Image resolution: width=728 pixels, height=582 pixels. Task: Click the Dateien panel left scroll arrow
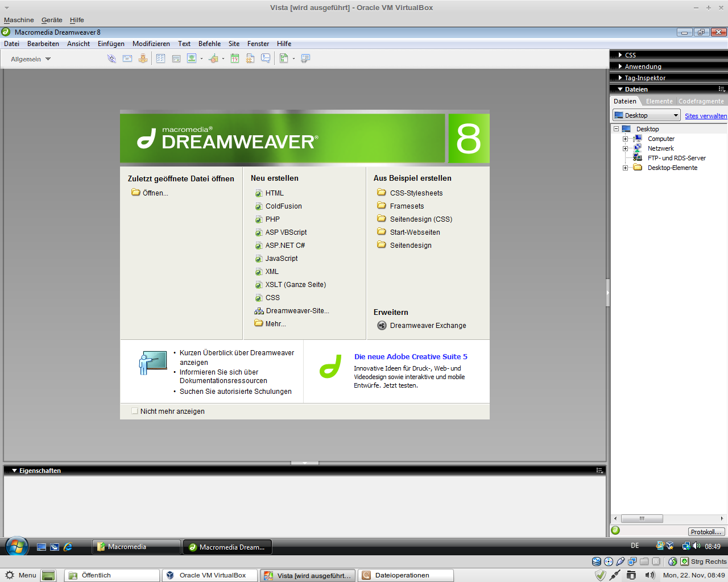[x=615, y=518]
